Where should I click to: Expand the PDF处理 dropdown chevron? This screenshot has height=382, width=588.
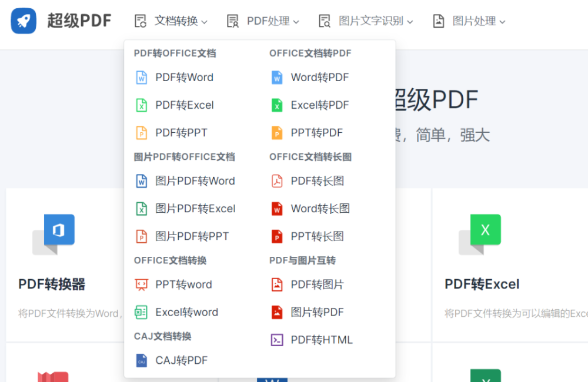click(296, 22)
